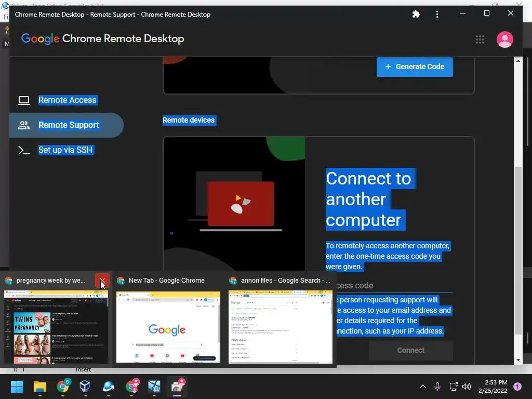The width and height of the screenshot is (532, 399).
Task: Open the extensions puzzle icon
Action: pos(416,14)
